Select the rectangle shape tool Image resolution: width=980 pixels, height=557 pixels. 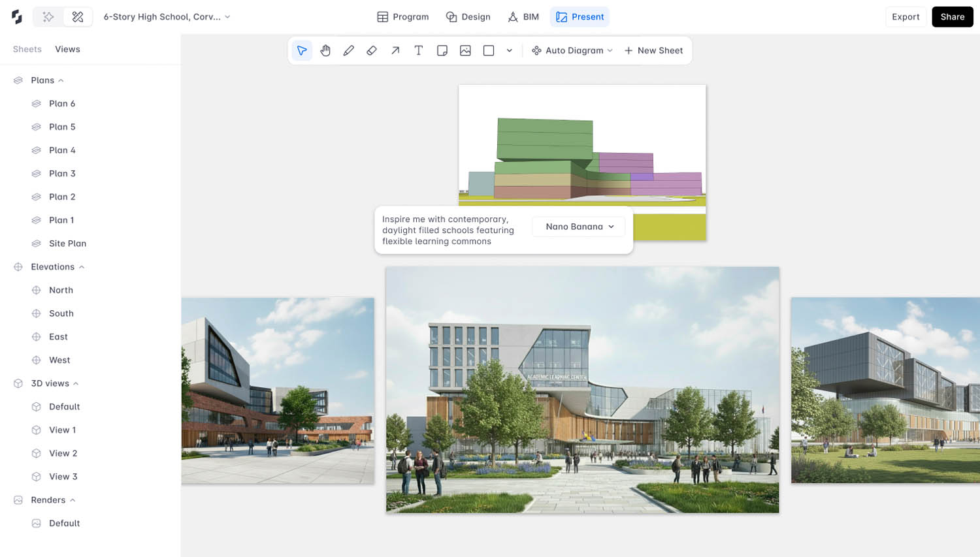coord(489,50)
